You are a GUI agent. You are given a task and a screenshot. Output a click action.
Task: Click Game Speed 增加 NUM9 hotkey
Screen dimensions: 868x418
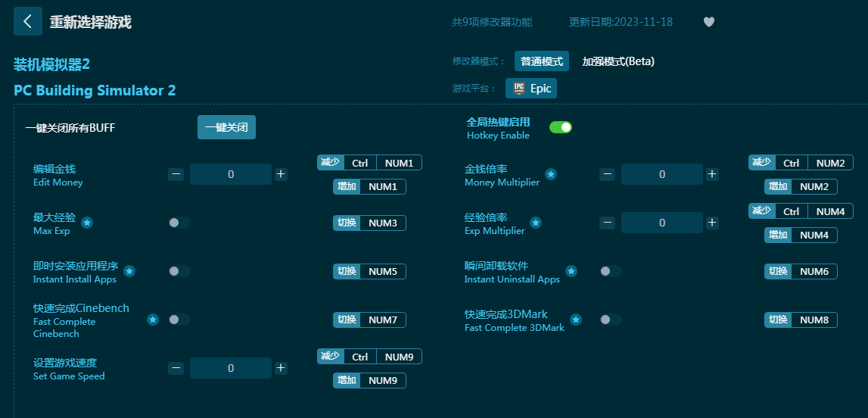pyautogui.click(x=369, y=380)
